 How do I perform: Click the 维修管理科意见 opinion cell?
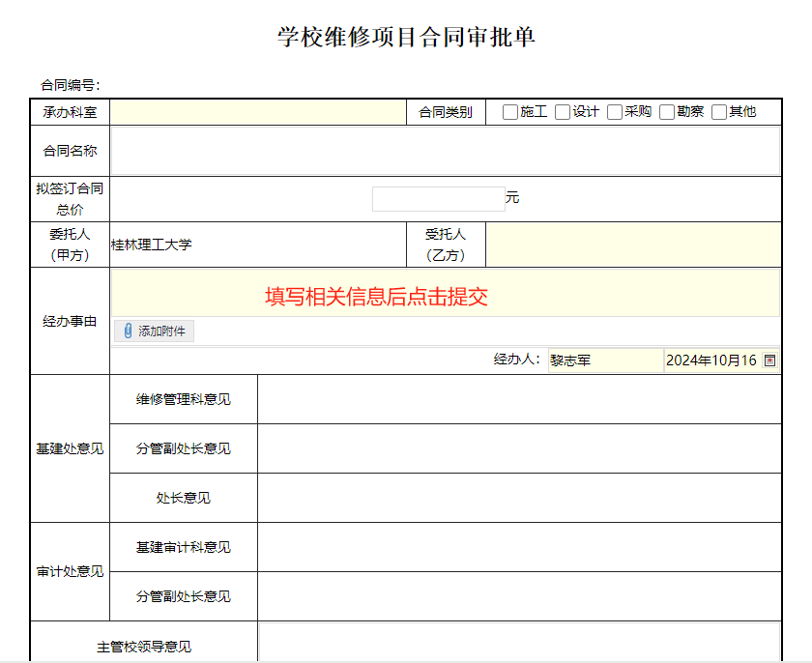point(519,399)
